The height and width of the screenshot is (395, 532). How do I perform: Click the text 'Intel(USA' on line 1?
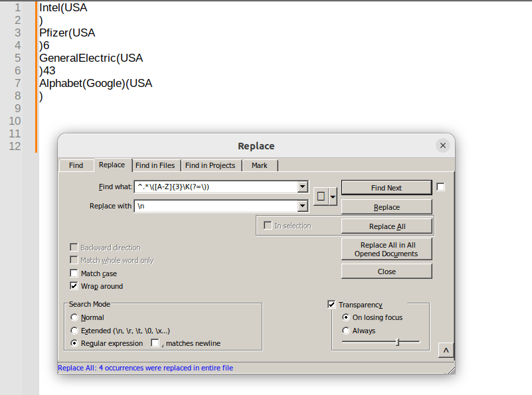coord(63,7)
